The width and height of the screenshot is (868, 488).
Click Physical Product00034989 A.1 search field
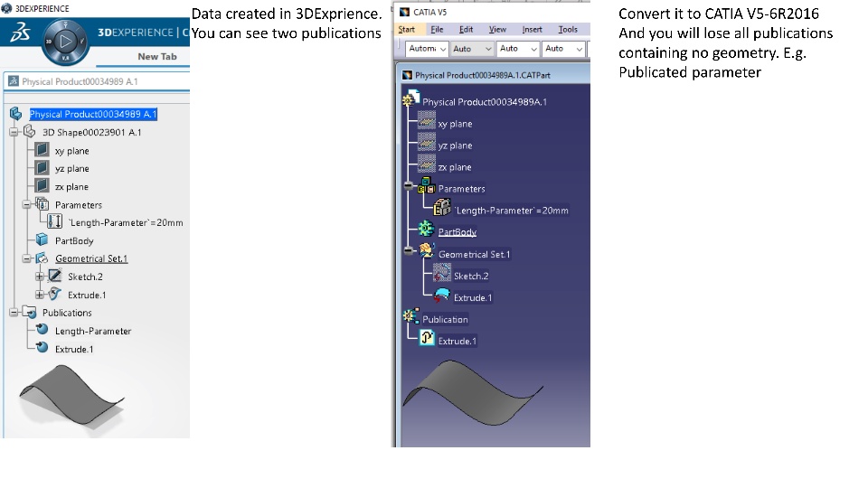[x=98, y=81]
